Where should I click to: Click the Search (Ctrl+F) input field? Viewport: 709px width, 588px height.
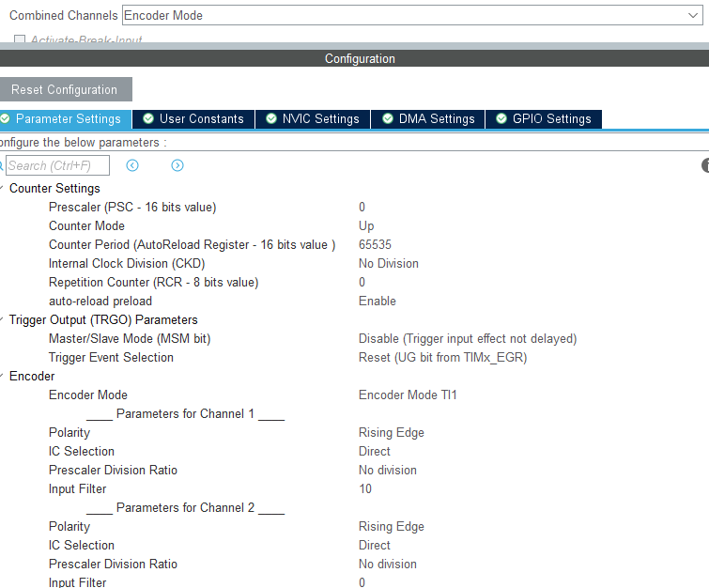click(57, 165)
